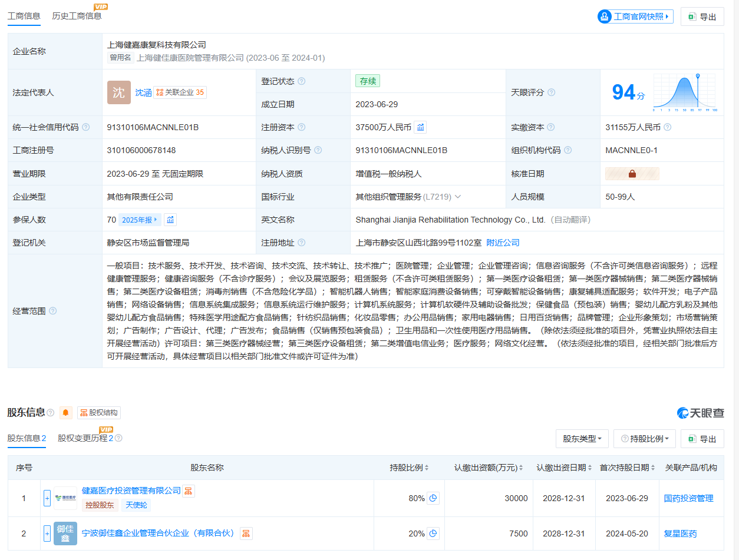This screenshot has width=739, height=560.
Task: Select registration number 310106000678148
Action: point(141,150)
